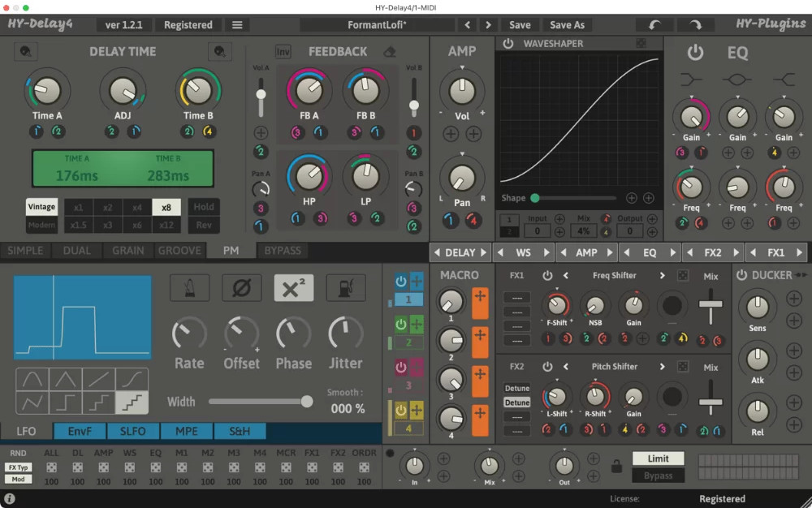
Task: Activate the x8 delay multiplier
Action: pyautogui.click(x=167, y=207)
